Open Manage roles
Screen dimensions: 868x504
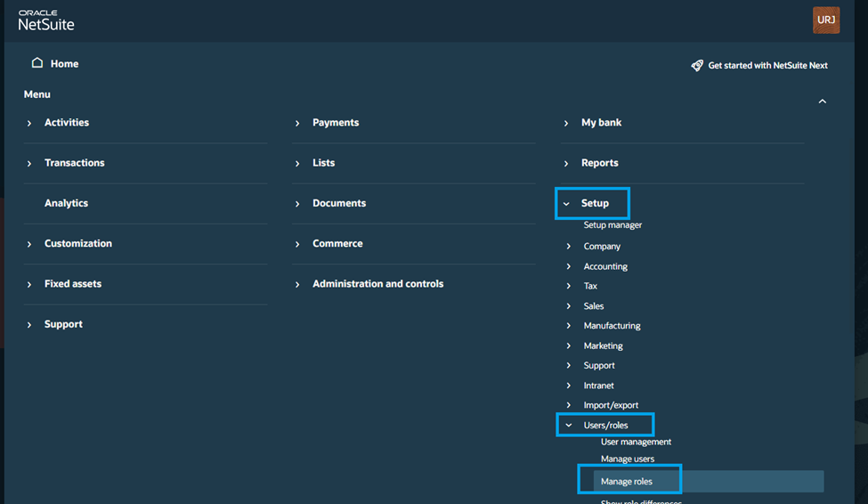626,481
